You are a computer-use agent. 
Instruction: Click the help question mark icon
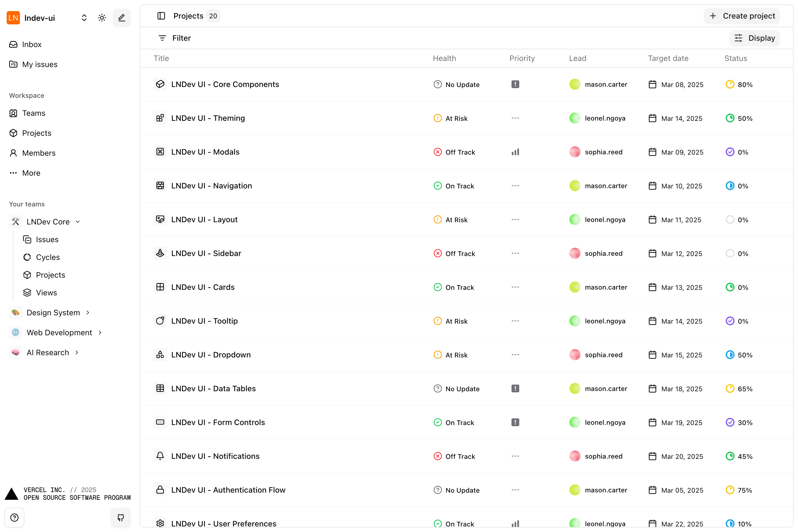click(x=14, y=517)
